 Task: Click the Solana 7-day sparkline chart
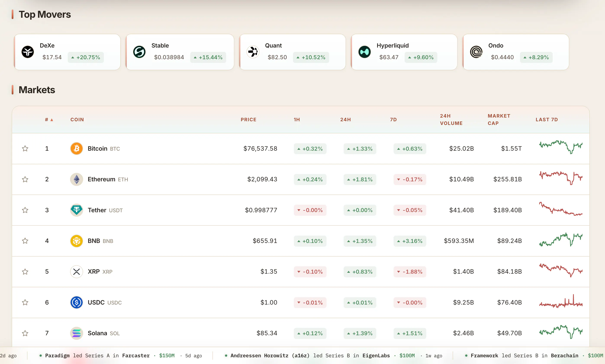pos(561,332)
